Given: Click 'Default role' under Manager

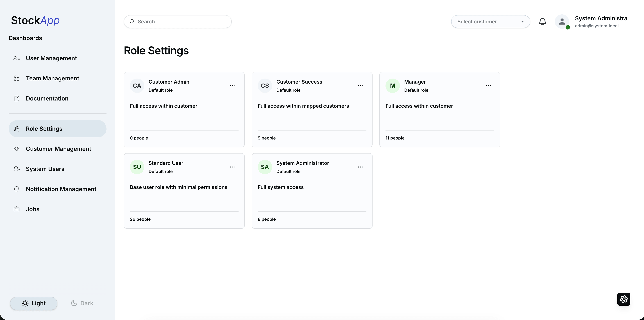Looking at the screenshot, I should click(x=416, y=90).
